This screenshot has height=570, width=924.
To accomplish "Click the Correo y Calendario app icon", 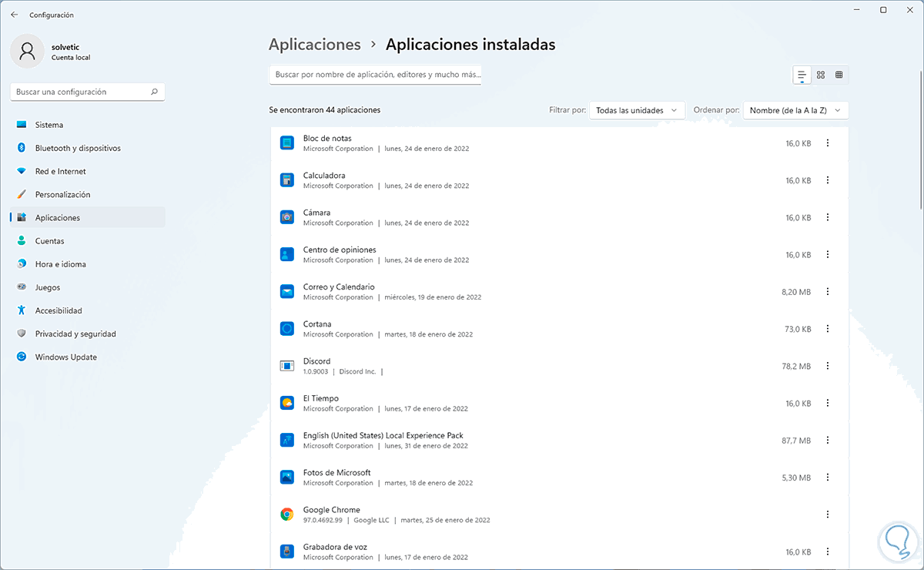I will (287, 291).
